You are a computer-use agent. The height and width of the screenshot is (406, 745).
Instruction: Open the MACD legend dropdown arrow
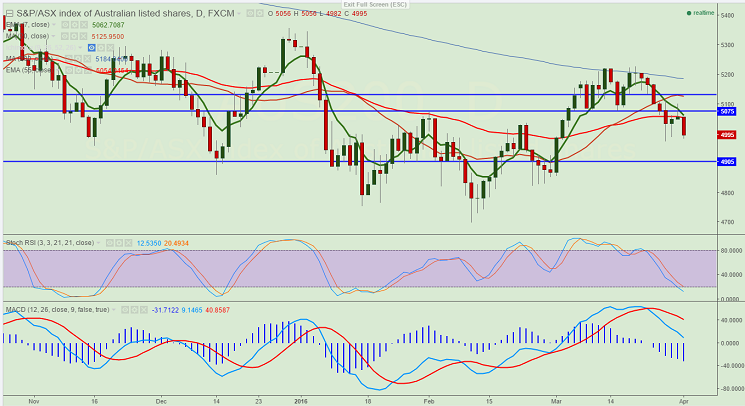coord(114,310)
